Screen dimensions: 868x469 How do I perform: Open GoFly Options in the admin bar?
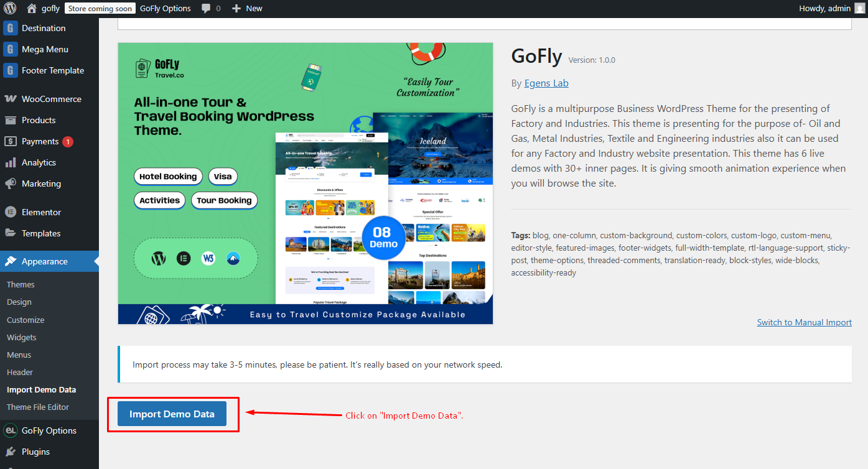point(166,8)
